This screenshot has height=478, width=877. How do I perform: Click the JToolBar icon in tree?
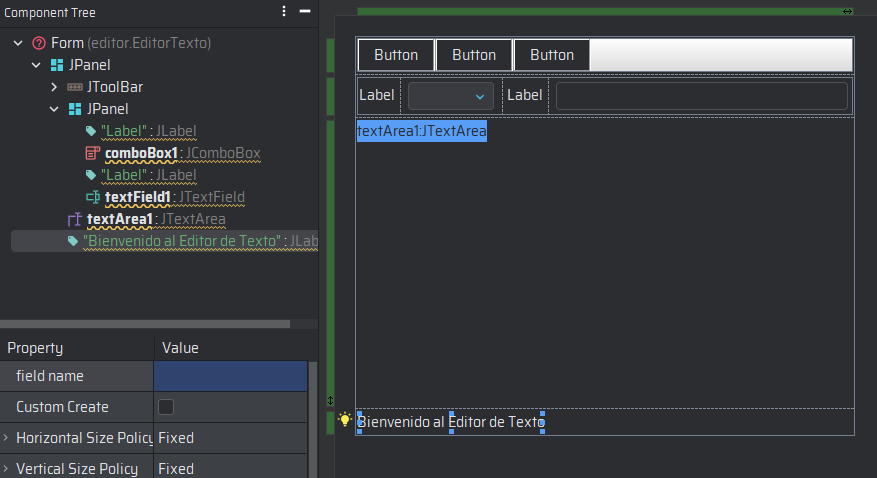74,87
